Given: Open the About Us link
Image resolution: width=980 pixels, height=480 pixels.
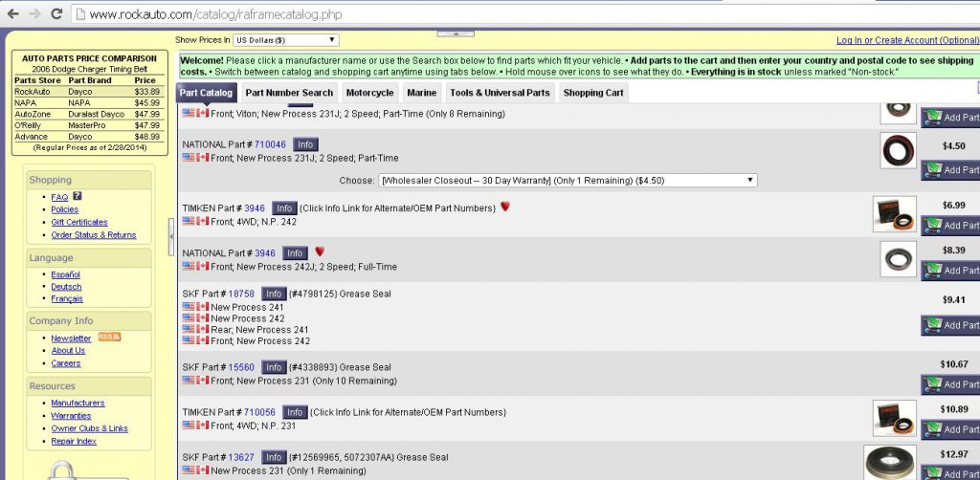Looking at the screenshot, I should pyautogui.click(x=68, y=350).
